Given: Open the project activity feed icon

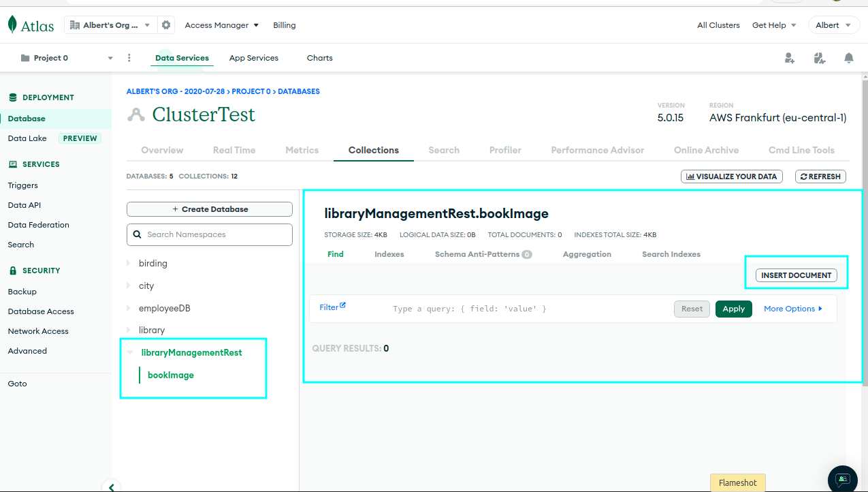Looking at the screenshot, I should [x=820, y=58].
